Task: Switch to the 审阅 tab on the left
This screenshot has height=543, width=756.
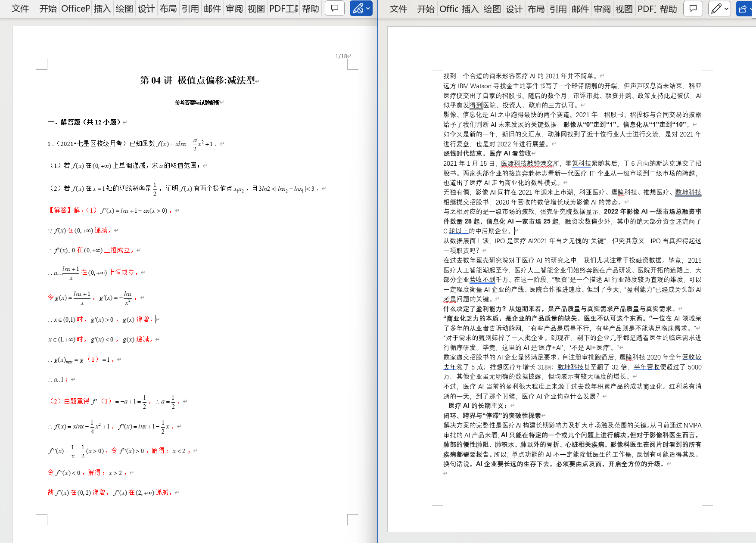Action: tap(234, 8)
